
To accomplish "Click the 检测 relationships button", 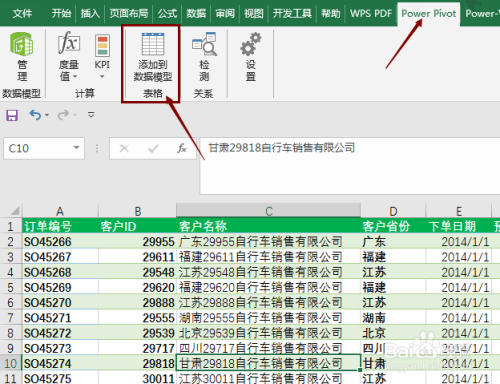I will point(204,57).
